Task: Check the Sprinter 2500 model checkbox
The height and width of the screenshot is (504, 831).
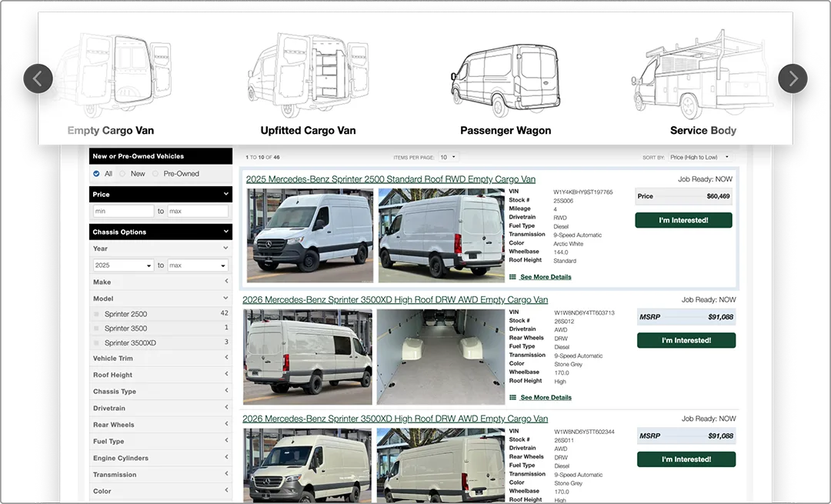Action: click(x=96, y=314)
